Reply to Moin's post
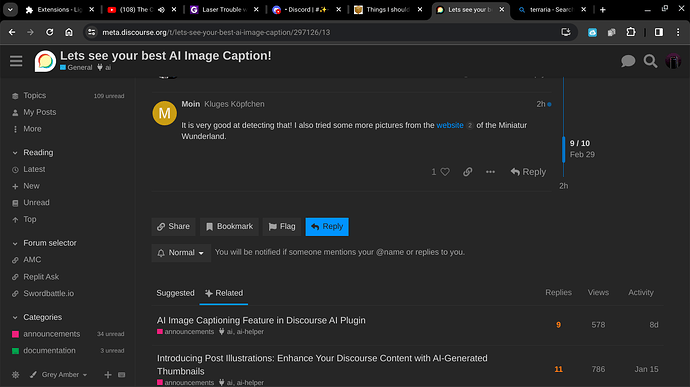690x387 pixels. pos(528,172)
